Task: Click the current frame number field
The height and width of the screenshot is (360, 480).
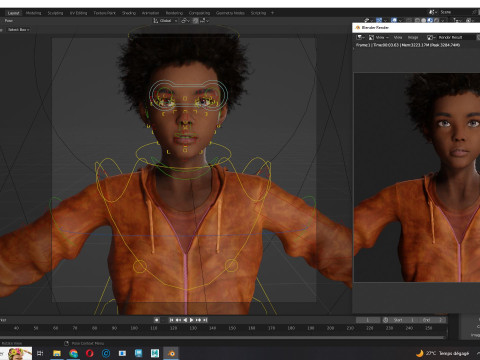Action: pos(368,320)
